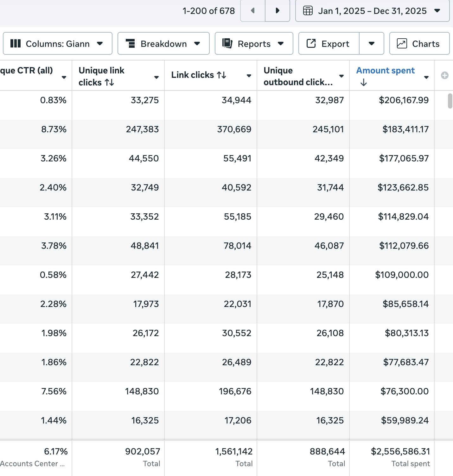Image resolution: width=453 pixels, height=476 pixels.
Task: Click the Reports document icon
Action: click(x=227, y=43)
